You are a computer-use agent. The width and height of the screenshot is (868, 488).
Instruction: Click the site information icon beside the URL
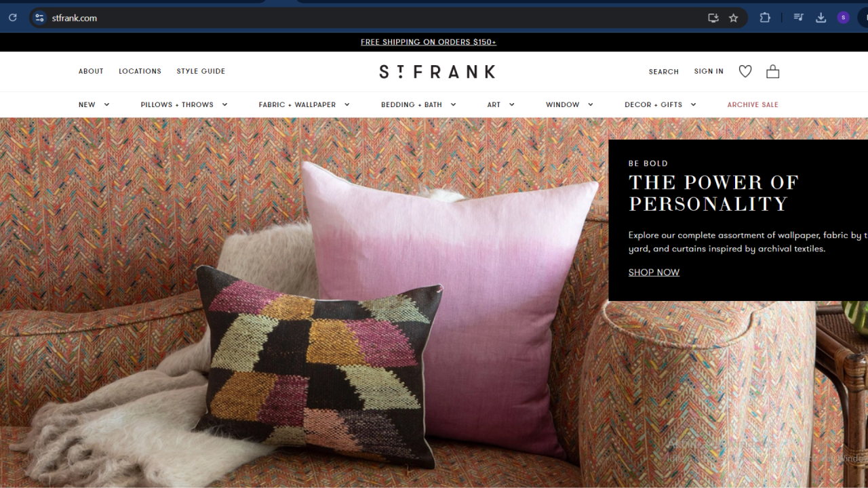tap(39, 18)
